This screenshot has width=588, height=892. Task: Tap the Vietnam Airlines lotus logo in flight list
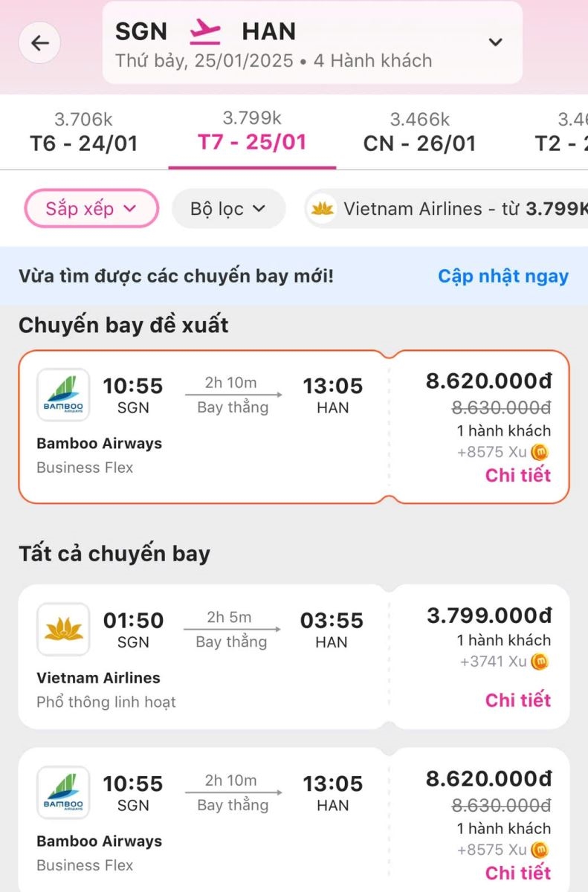63,630
